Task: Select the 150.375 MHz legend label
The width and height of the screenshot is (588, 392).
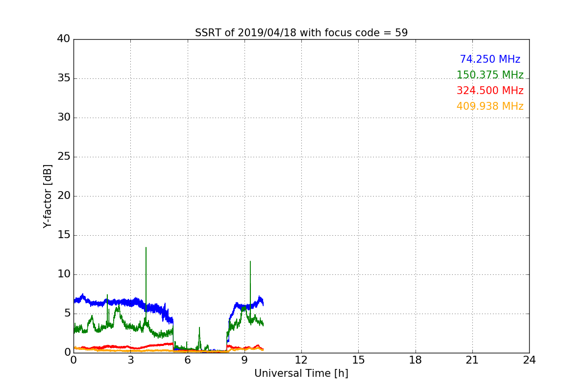Action: (490, 75)
